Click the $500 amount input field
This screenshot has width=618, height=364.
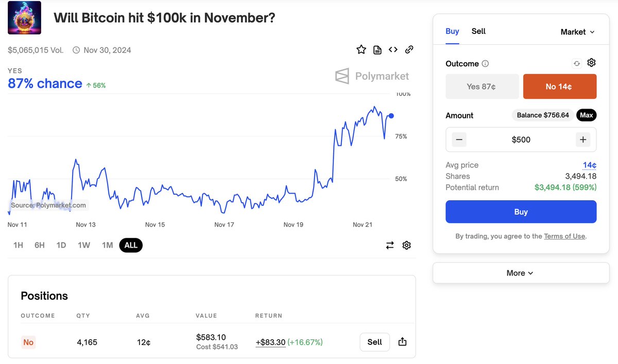pos(521,140)
